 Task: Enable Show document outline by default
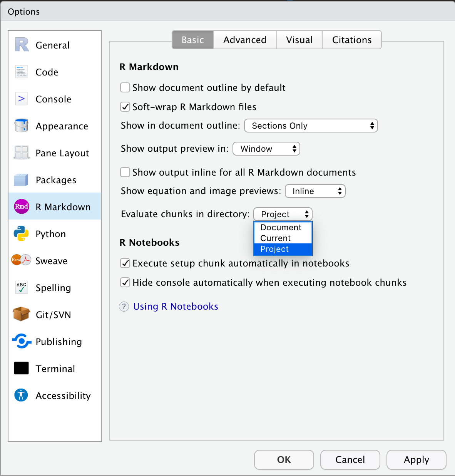click(x=125, y=87)
